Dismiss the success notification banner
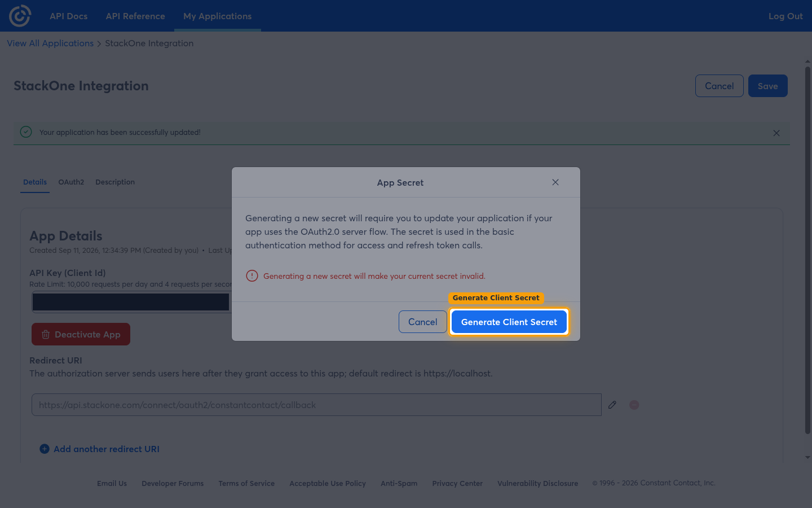The height and width of the screenshot is (508, 812). point(776,133)
